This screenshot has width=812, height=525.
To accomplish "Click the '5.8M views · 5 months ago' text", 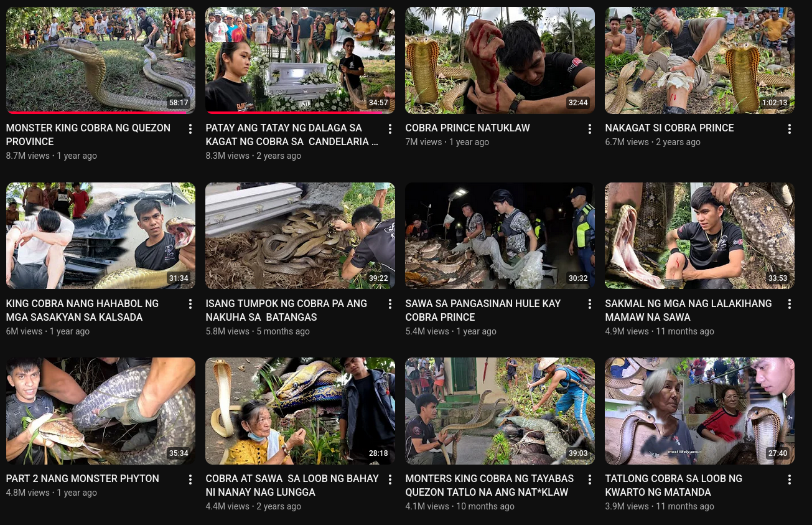I will (258, 331).
